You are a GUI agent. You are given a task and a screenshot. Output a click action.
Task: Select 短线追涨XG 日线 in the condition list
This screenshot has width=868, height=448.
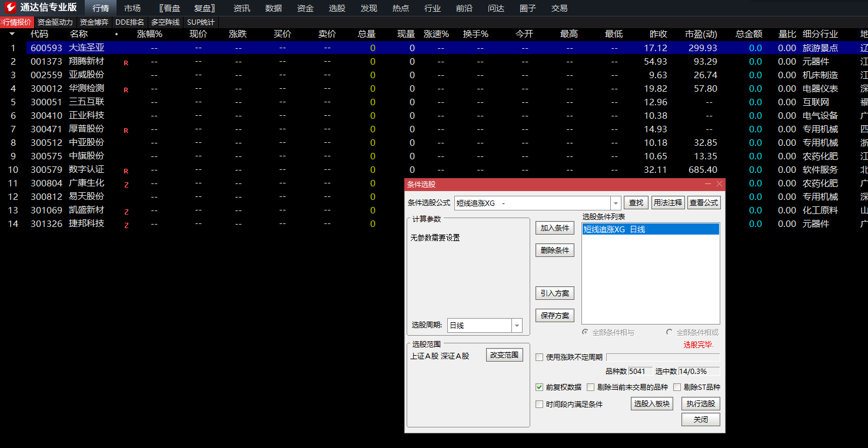point(650,229)
